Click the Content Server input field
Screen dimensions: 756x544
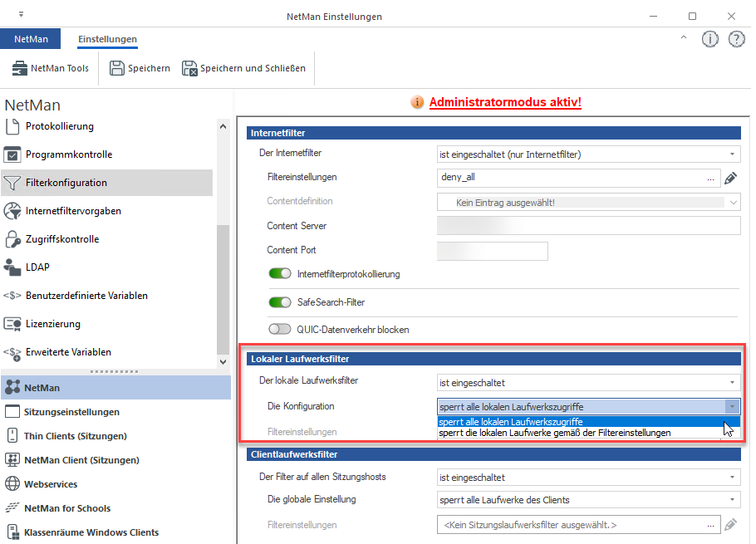click(x=588, y=226)
